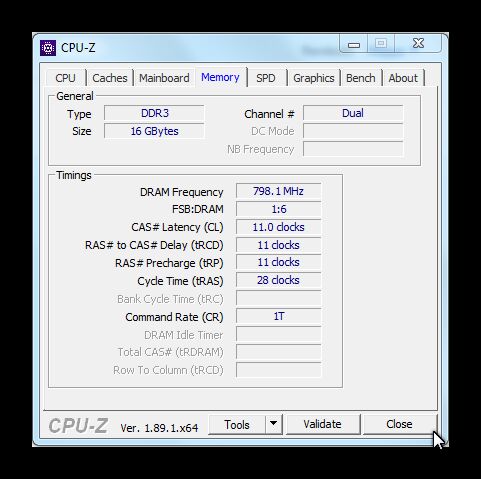Click the RAS# Precharge (tRP) label
The width and height of the screenshot is (481, 479).
169,263
